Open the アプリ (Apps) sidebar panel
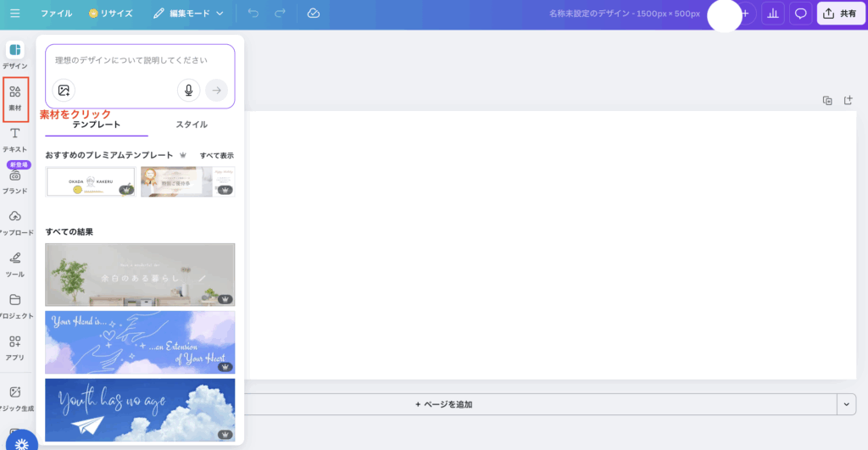868x450 pixels. point(15,347)
